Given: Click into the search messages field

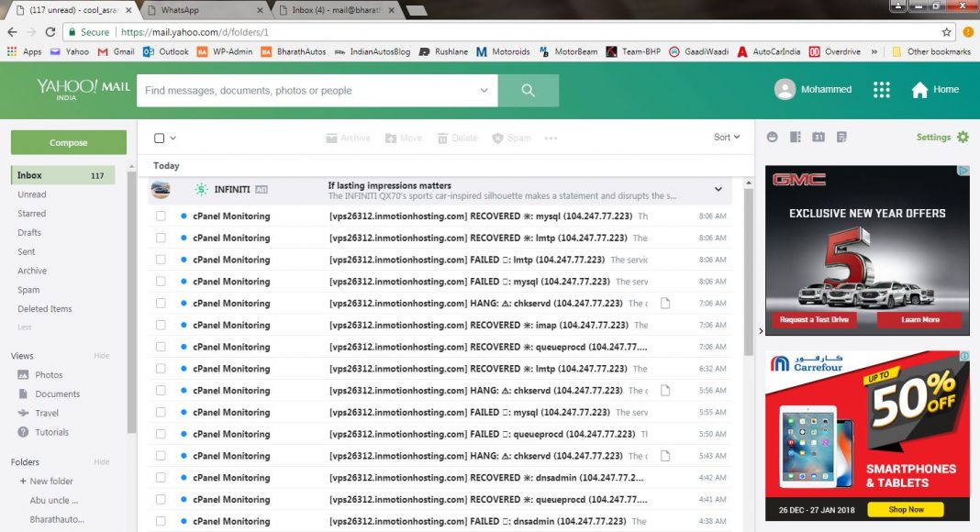Looking at the screenshot, I should [x=307, y=91].
